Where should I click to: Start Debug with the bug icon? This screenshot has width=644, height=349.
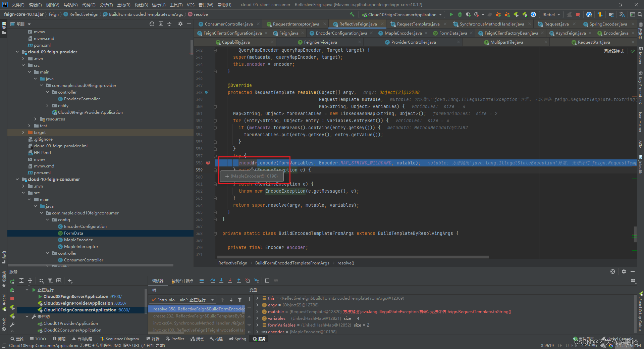point(460,14)
